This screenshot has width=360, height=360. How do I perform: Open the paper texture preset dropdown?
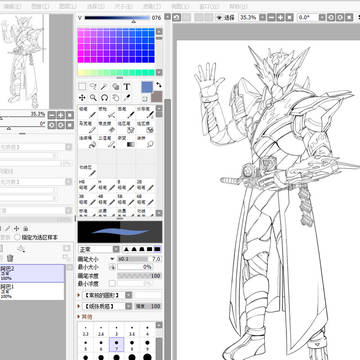point(128,306)
